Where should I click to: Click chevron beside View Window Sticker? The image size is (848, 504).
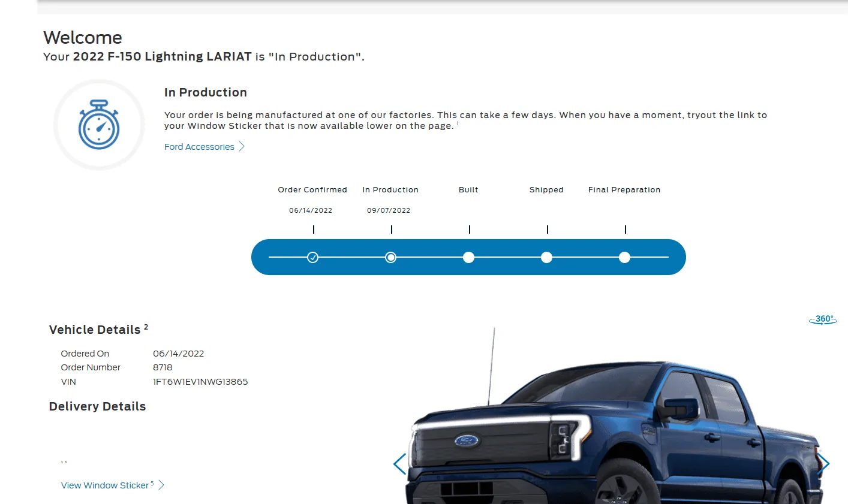tap(161, 485)
